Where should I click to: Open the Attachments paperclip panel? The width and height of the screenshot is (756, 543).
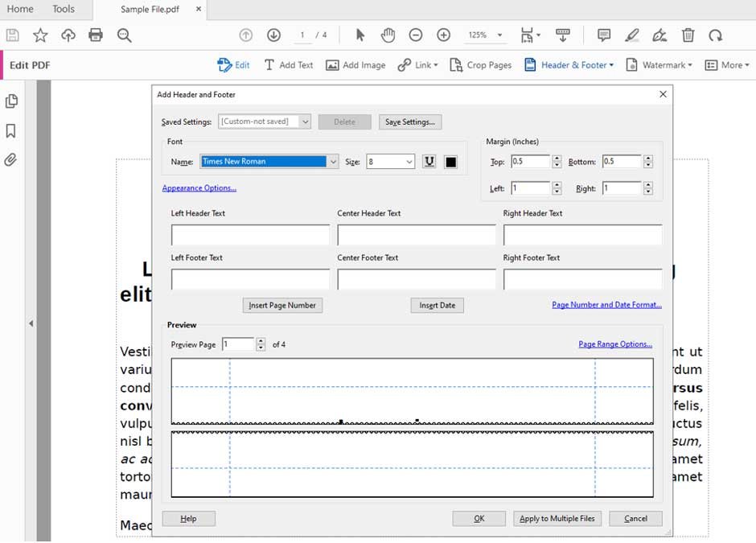coord(10,159)
